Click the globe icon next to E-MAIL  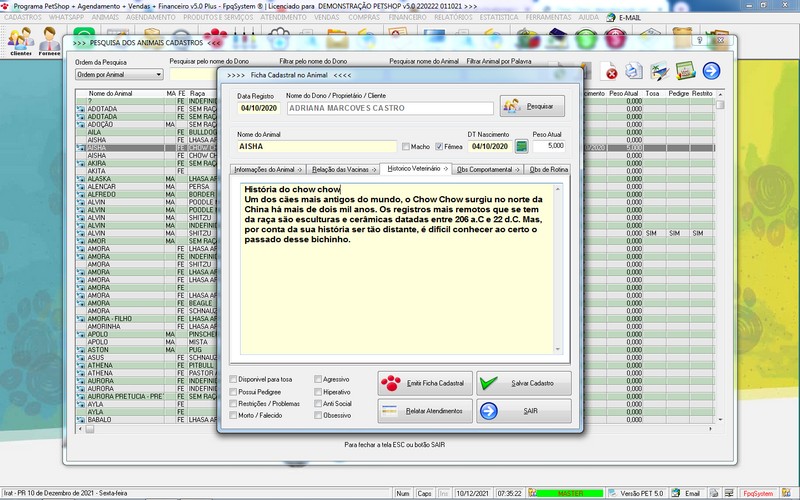tap(611, 17)
